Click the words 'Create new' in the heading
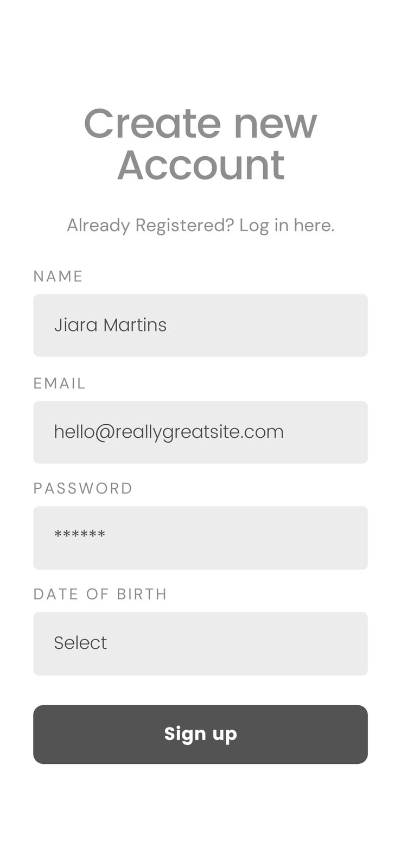 200,124
